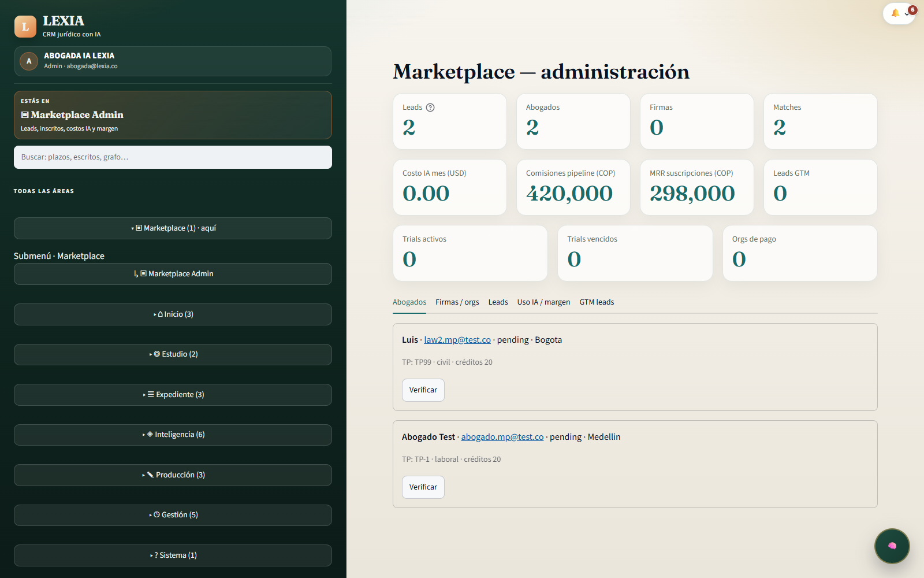The image size is (924, 578).
Task: Expand the Inicio (3) section
Action: point(173,314)
